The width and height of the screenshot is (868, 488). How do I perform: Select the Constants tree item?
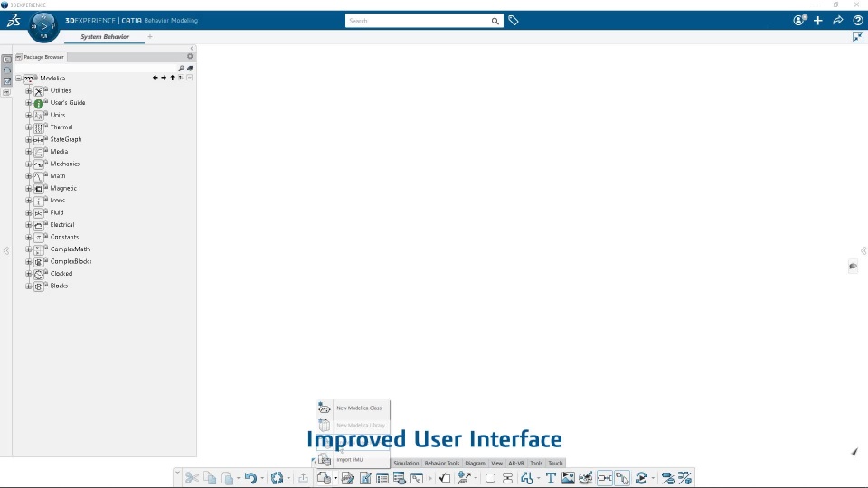tap(64, 237)
